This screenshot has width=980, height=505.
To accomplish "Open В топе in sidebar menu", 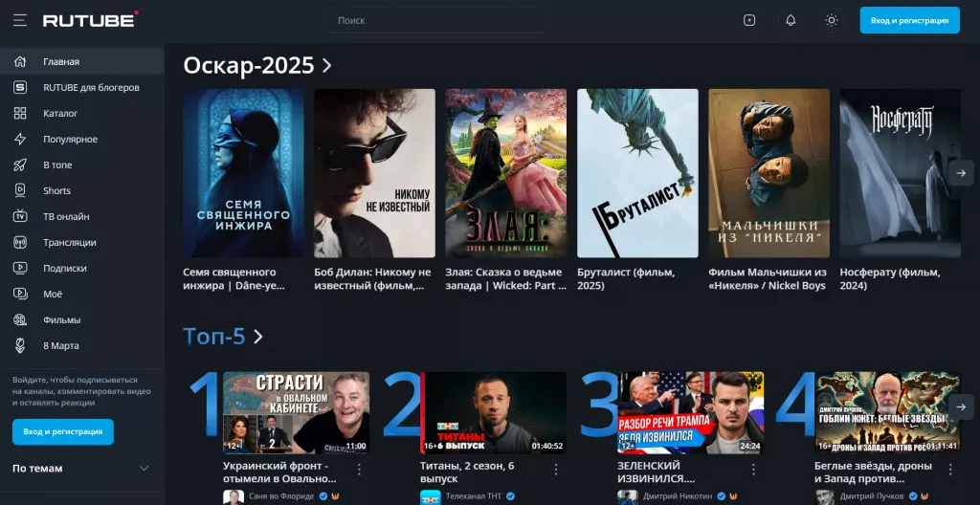I will [x=82, y=165].
